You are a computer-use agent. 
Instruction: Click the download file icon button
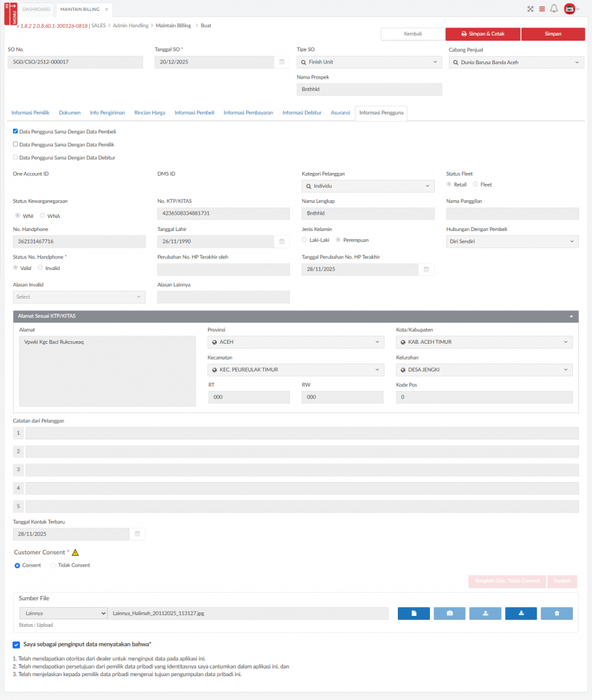coord(521,613)
